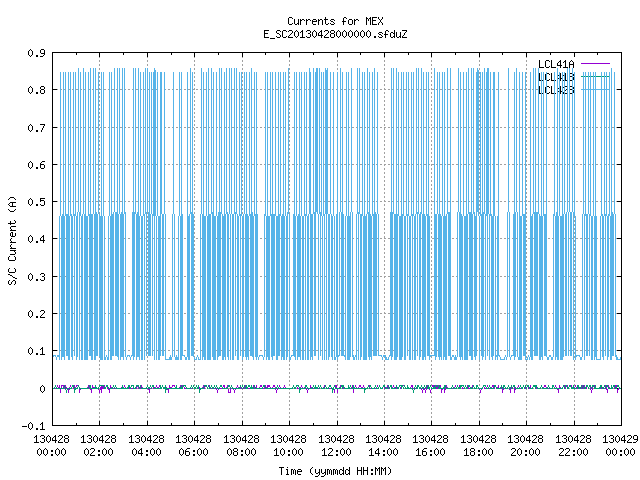Click the 'Time (yymmdd HH:MM)' axis label
Viewport: 640px width, 480px height.
tap(335, 471)
